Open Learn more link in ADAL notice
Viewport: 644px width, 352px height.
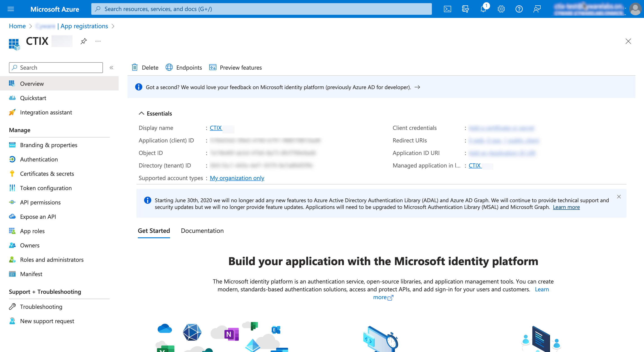566,207
